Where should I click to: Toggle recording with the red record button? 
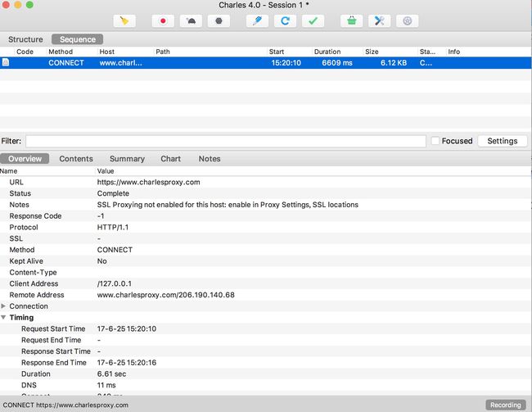point(163,21)
